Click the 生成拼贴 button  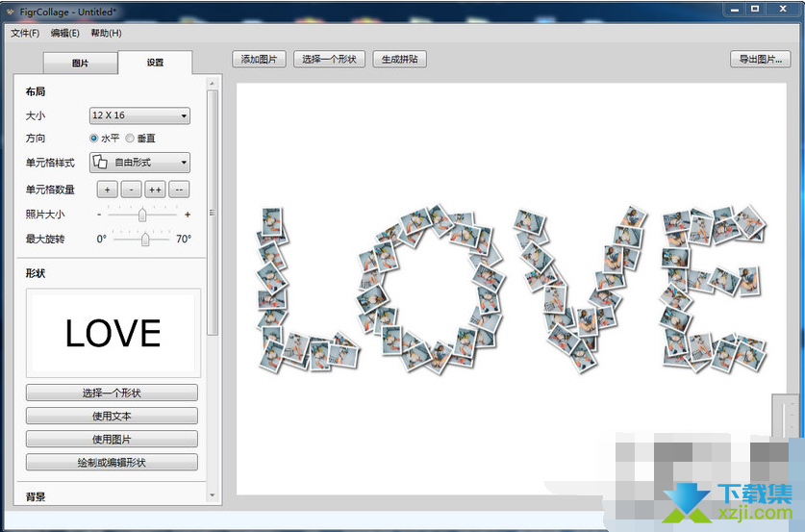point(399,59)
